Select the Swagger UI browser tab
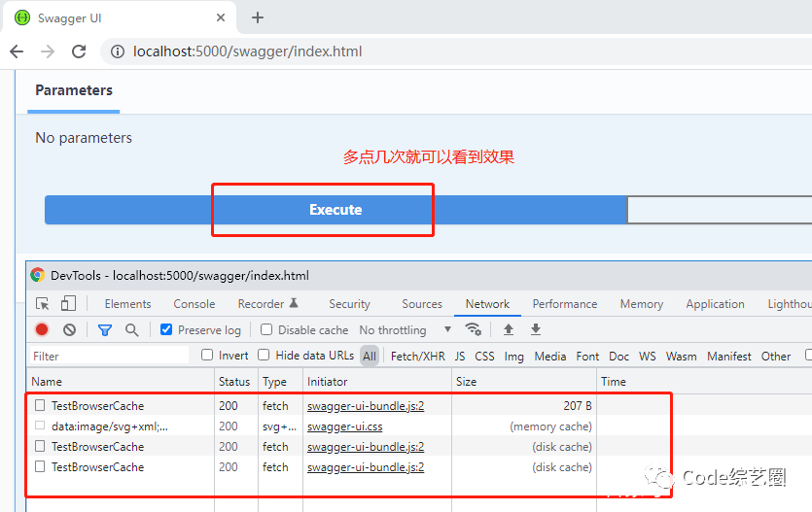This screenshot has width=812, height=512. click(x=120, y=17)
